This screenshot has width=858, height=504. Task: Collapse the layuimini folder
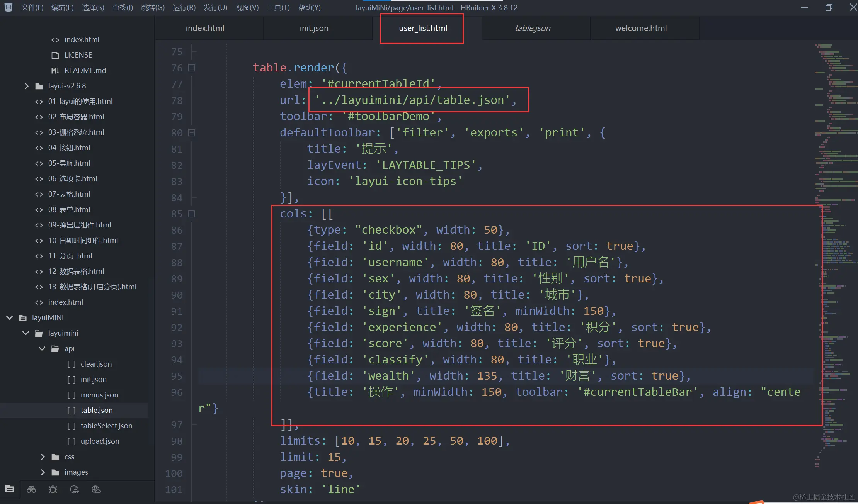26,333
